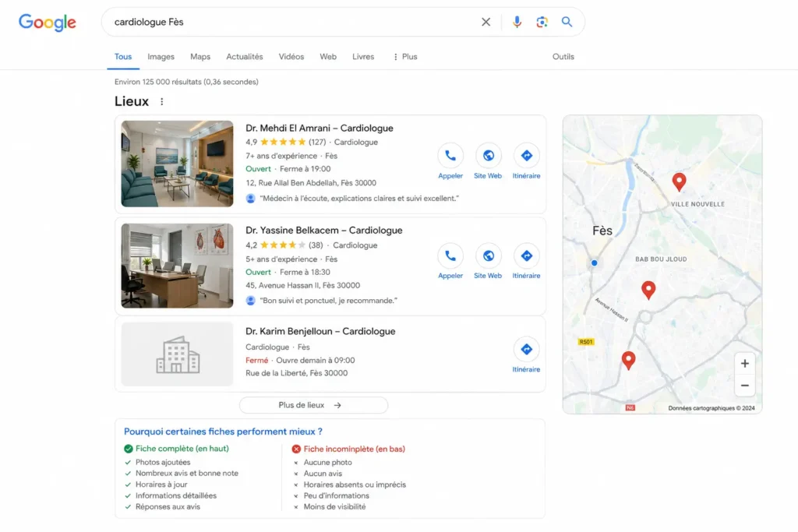The height and width of the screenshot is (532, 798).
Task: Open Google Lens image search
Action: tap(542, 22)
